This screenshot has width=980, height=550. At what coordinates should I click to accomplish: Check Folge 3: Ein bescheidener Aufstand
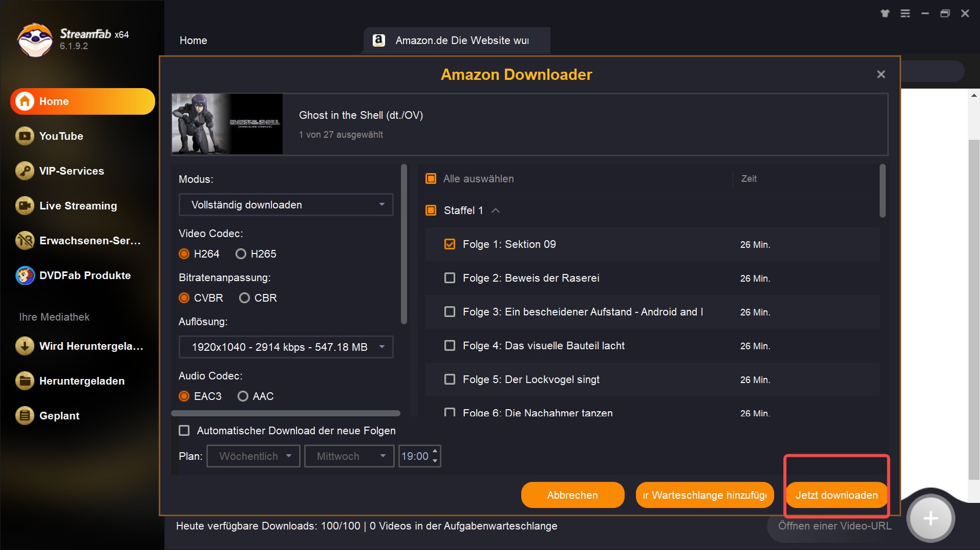(450, 312)
